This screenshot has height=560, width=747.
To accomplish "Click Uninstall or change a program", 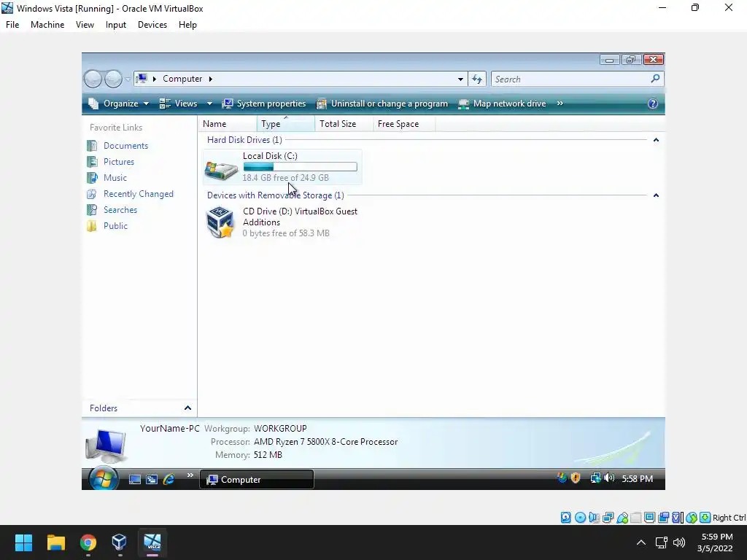I will point(382,104).
